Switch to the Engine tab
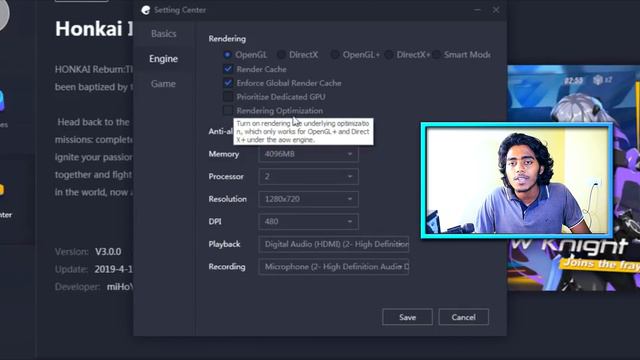This screenshot has height=360, width=640. [x=163, y=59]
